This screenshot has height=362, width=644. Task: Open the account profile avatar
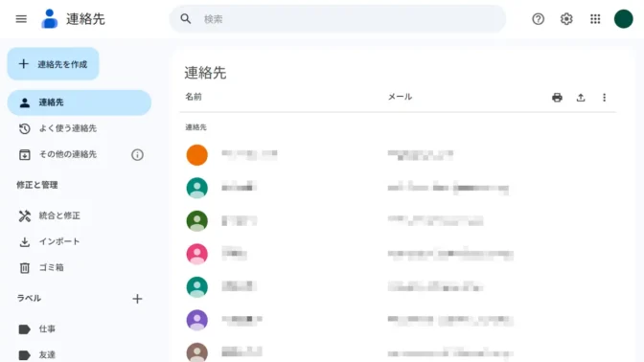click(x=624, y=19)
